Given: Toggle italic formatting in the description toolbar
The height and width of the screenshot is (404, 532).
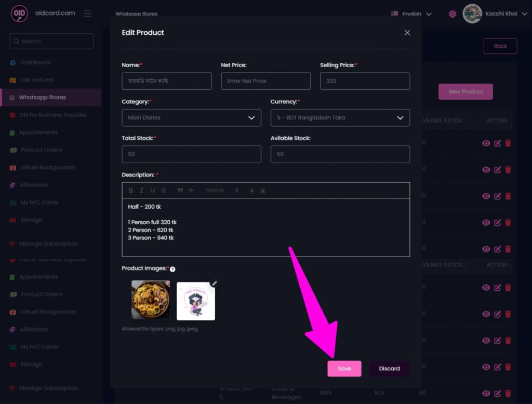Looking at the screenshot, I should coord(142,191).
